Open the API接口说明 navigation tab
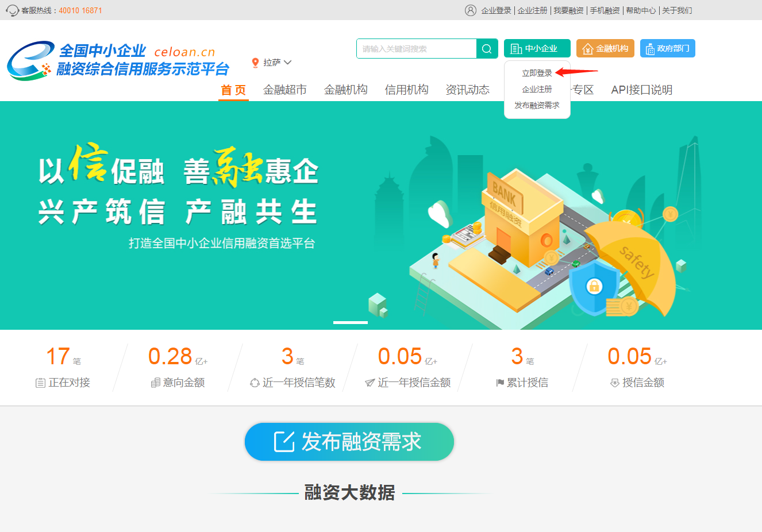The width and height of the screenshot is (762, 532). click(x=642, y=90)
